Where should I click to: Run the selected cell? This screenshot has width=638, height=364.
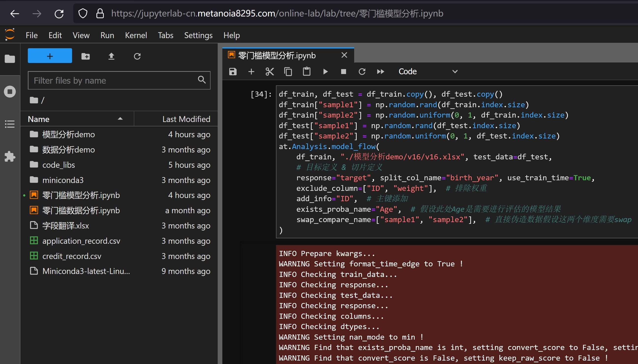[325, 72]
